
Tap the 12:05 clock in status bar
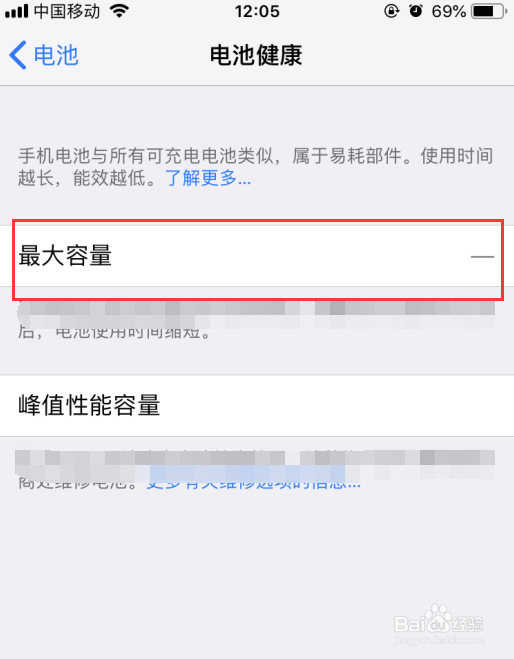tap(257, 11)
